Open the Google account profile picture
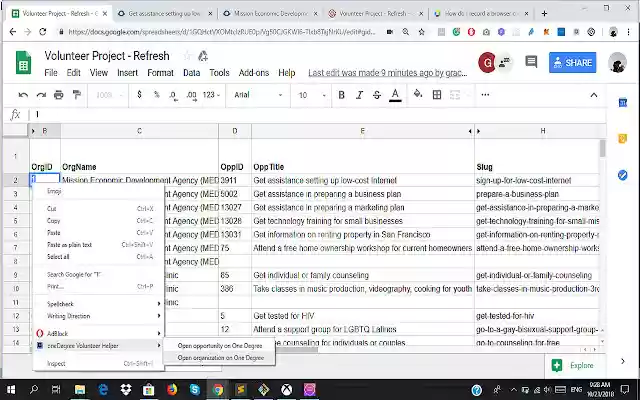Viewport: 640px width, 400px height. pos(617,63)
